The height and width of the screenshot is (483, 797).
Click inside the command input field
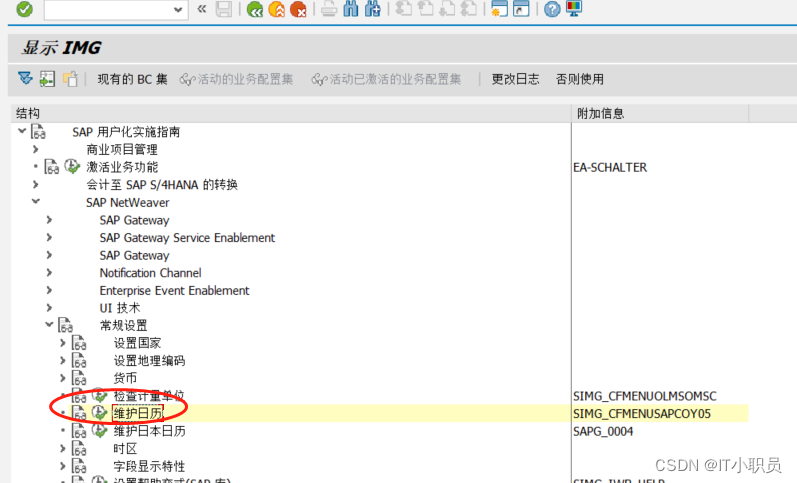pos(108,9)
